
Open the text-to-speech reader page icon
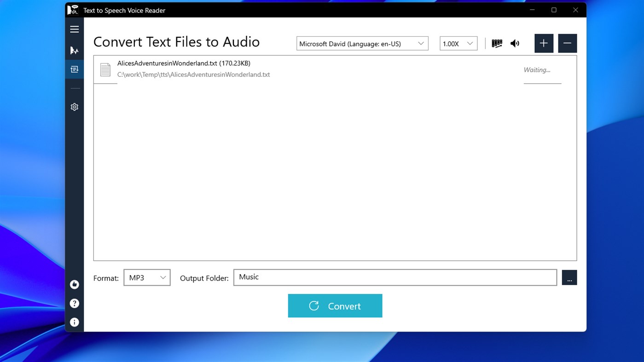pos(74,51)
